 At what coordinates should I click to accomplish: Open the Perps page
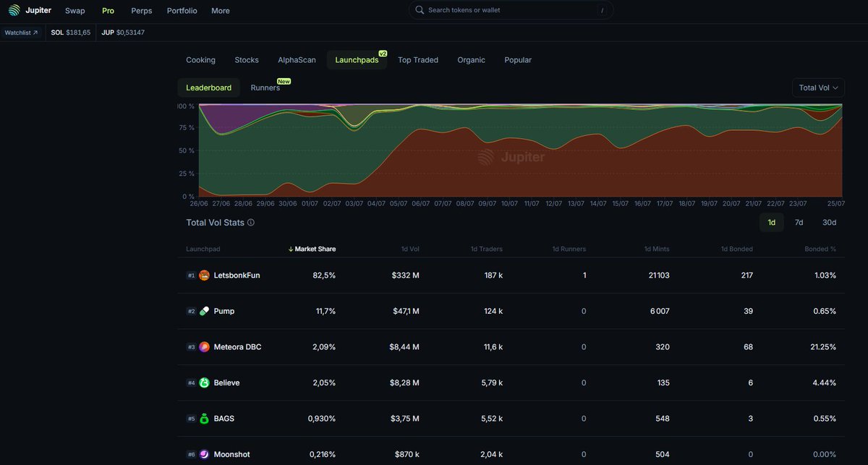142,11
